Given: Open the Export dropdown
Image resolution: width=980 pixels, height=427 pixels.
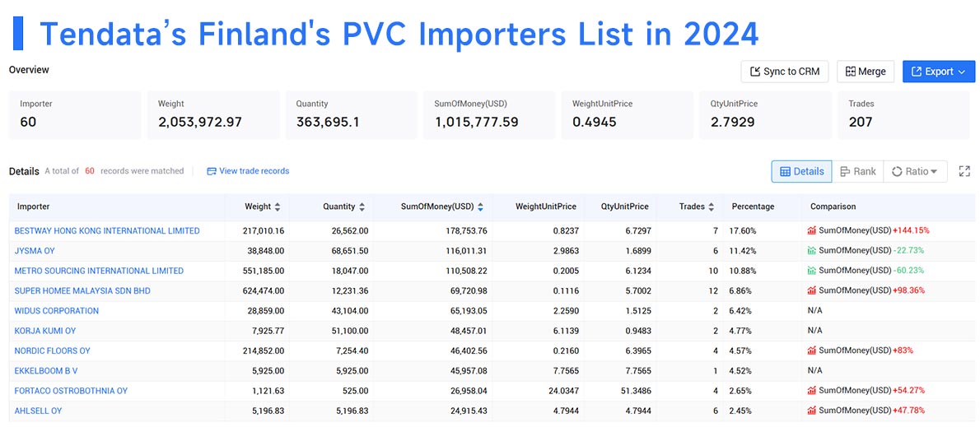Looking at the screenshot, I should point(939,71).
